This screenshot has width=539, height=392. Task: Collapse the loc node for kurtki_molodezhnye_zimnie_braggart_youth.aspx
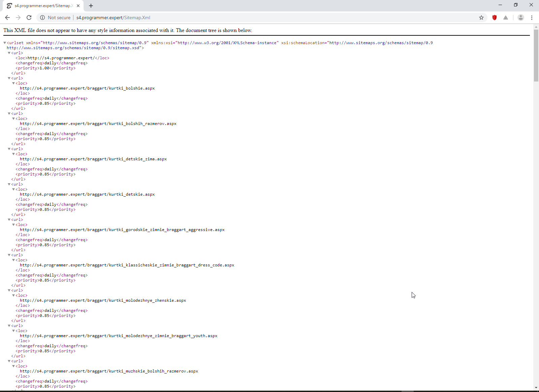point(13,331)
